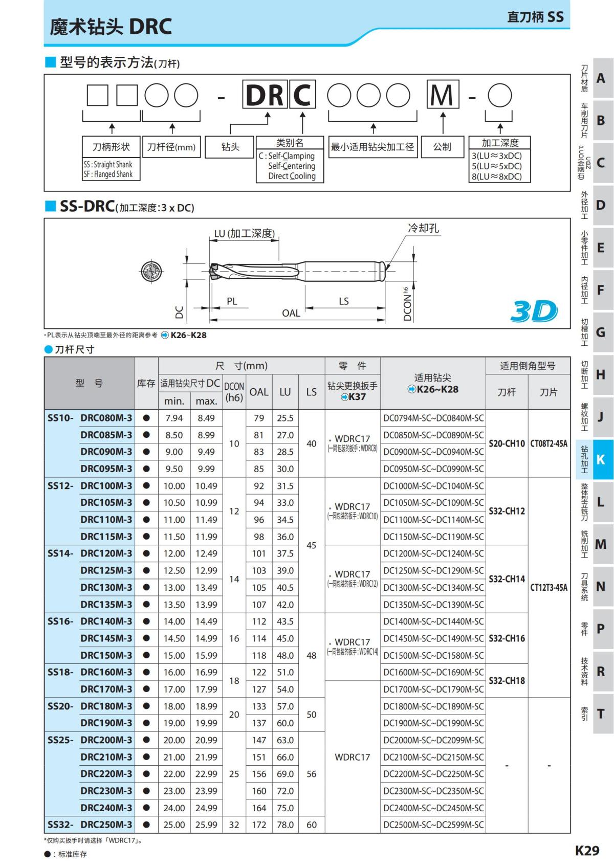This screenshot has height=868, width=614.
Task: Click the boxed M letter in the designation
Action: pyautogui.click(x=442, y=95)
